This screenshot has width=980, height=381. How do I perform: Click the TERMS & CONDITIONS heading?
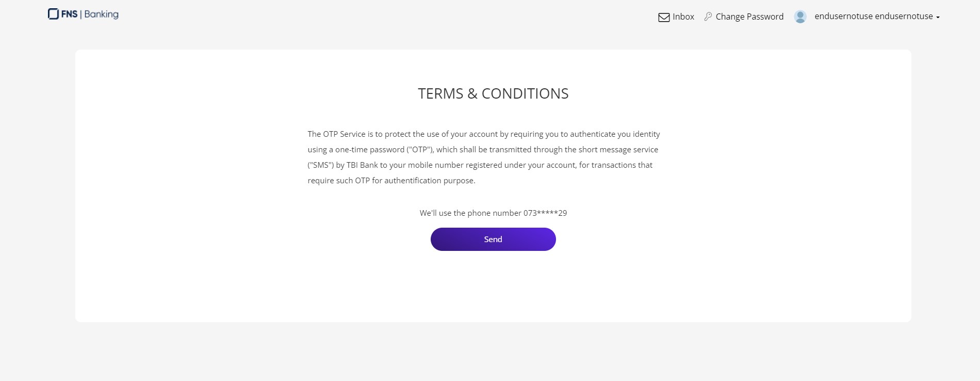(x=493, y=93)
